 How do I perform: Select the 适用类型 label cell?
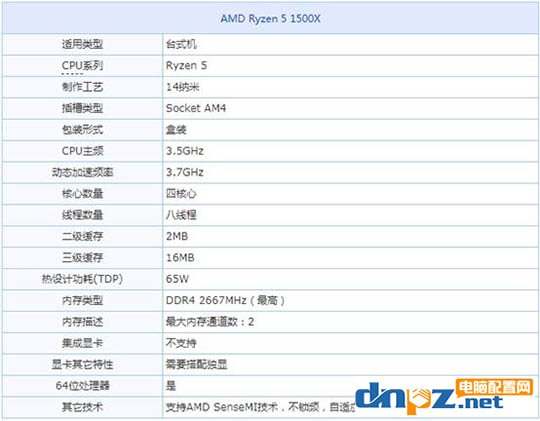pos(82,44)
